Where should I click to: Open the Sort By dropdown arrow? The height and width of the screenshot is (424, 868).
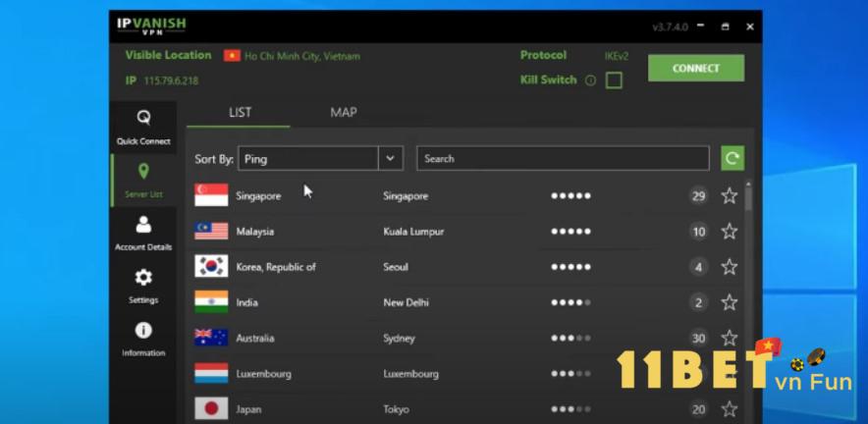coord(390,158)
